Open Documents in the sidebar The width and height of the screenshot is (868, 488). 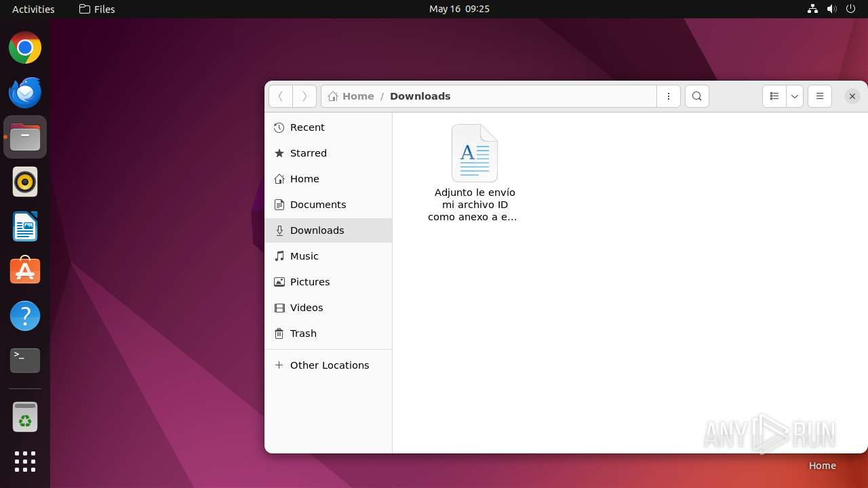tap(328, 205)
